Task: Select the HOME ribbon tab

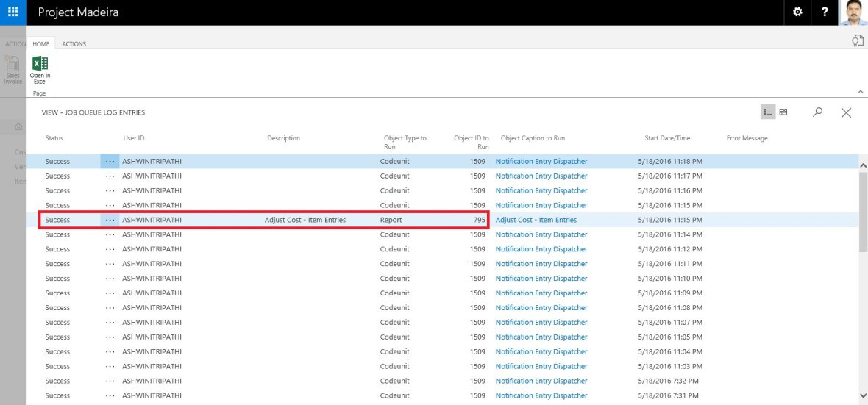Action: [40, 44]
